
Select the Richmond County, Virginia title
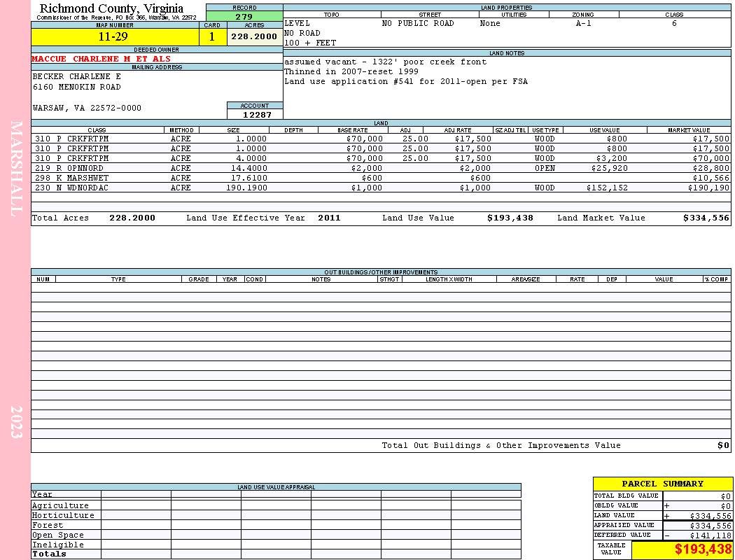111,8
